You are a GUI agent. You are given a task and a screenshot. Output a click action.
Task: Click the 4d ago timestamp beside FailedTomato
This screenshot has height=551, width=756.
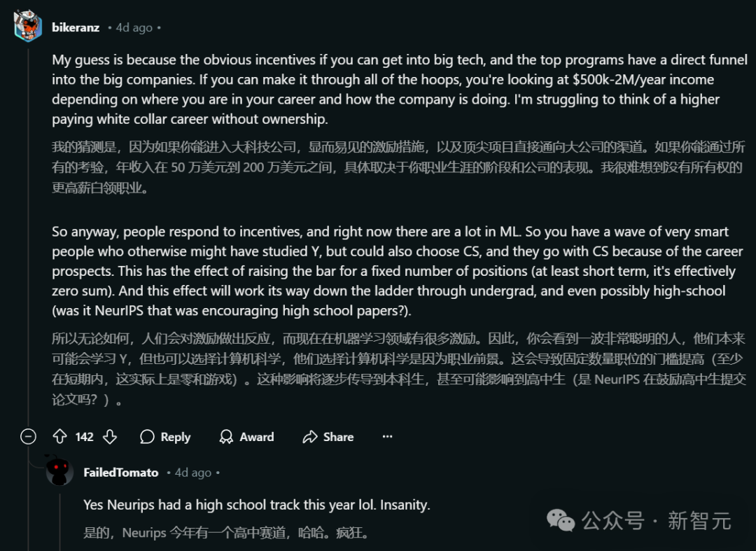192,473
